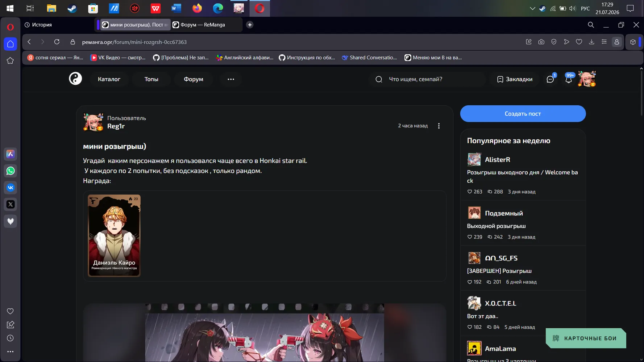
Task: Open the Карточные бои banner
Action: (x=586, y=338)
